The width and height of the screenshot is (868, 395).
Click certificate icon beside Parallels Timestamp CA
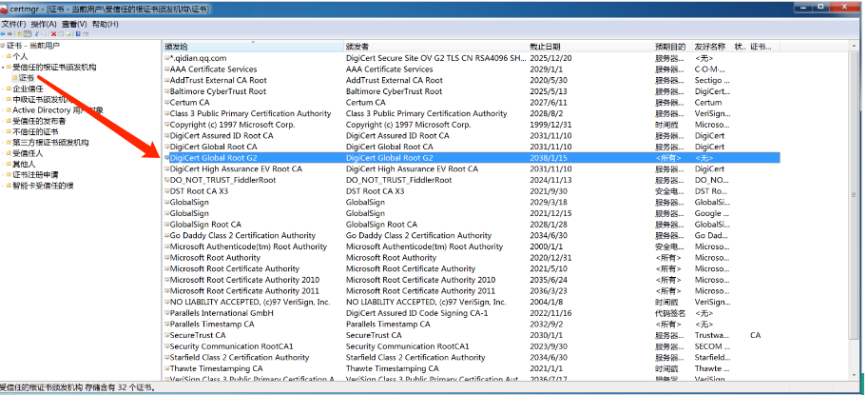point(166,324)
